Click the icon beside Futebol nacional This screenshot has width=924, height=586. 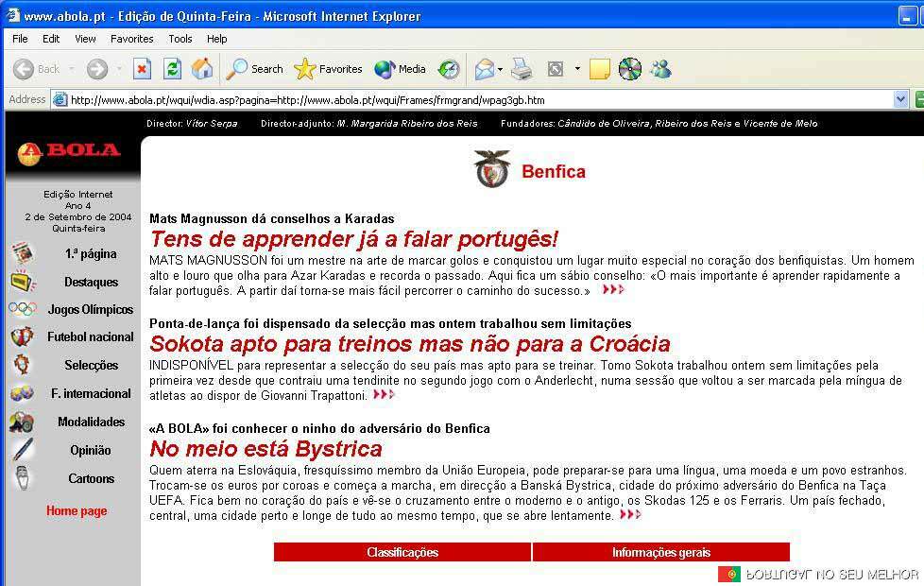point(23,336)
